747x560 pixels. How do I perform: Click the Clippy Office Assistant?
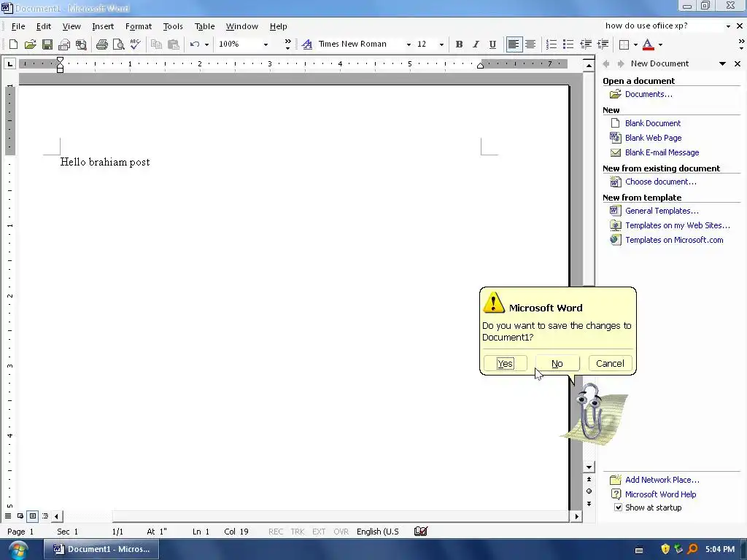[592, 413]
